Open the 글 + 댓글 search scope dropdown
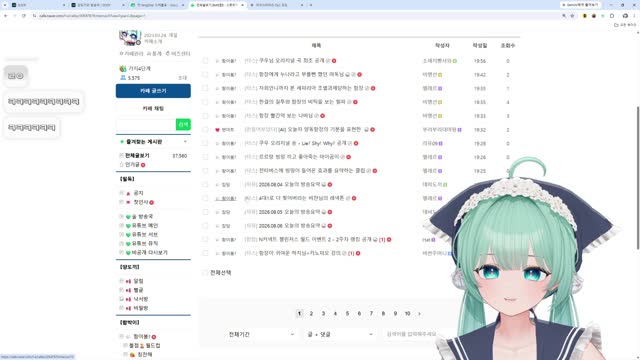The width and height of the screenshot is (640, 360). tap(340, 334)
